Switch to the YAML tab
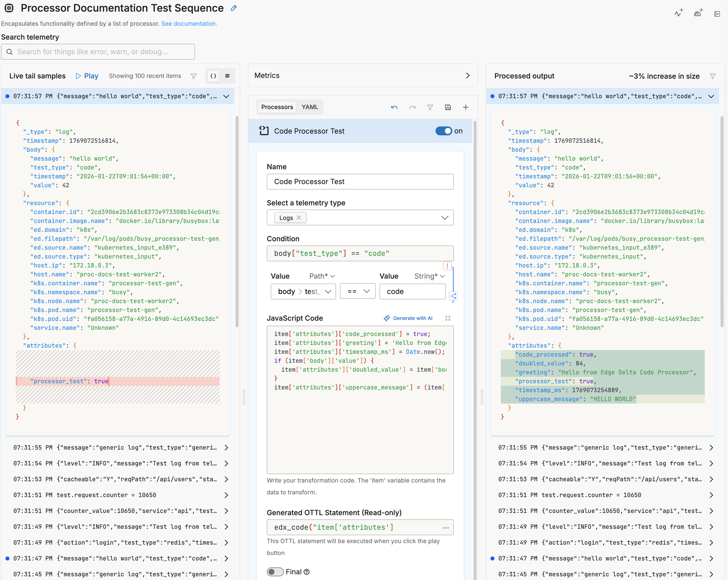The width and height of the screenshot is (728, 580). 310,107
